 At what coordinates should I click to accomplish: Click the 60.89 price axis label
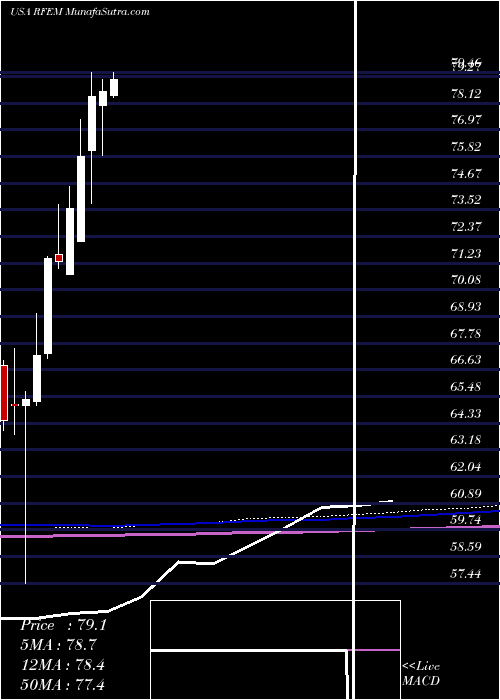[466, 493]
